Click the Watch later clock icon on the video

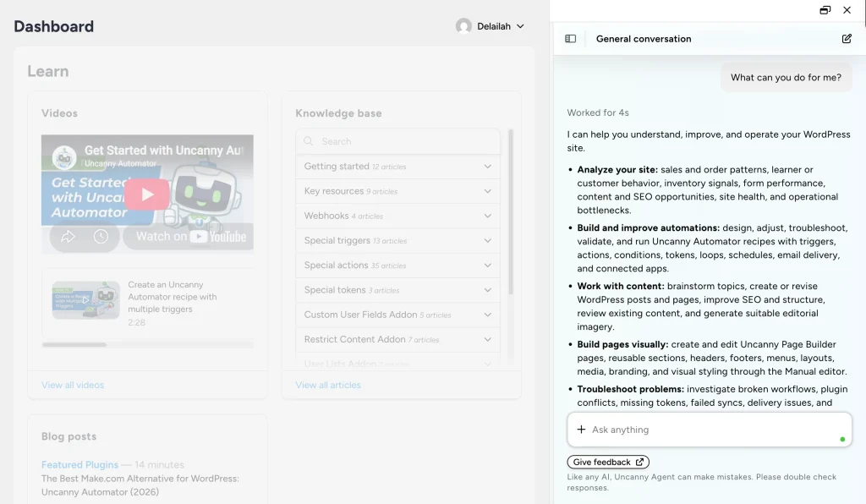pos(101,237)
